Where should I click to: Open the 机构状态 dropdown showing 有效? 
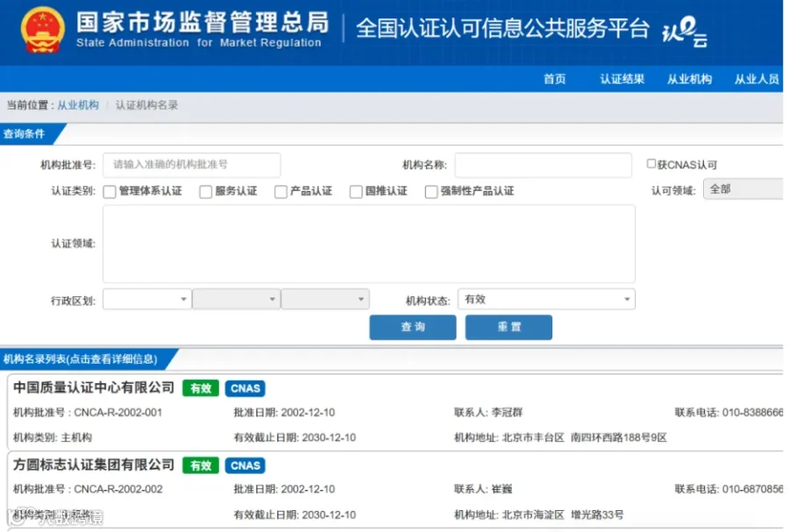click(x=546, y=299)
